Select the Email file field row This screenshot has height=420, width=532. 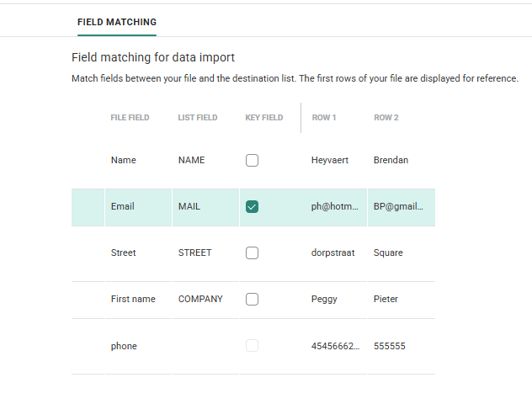[x=123, y=206]
